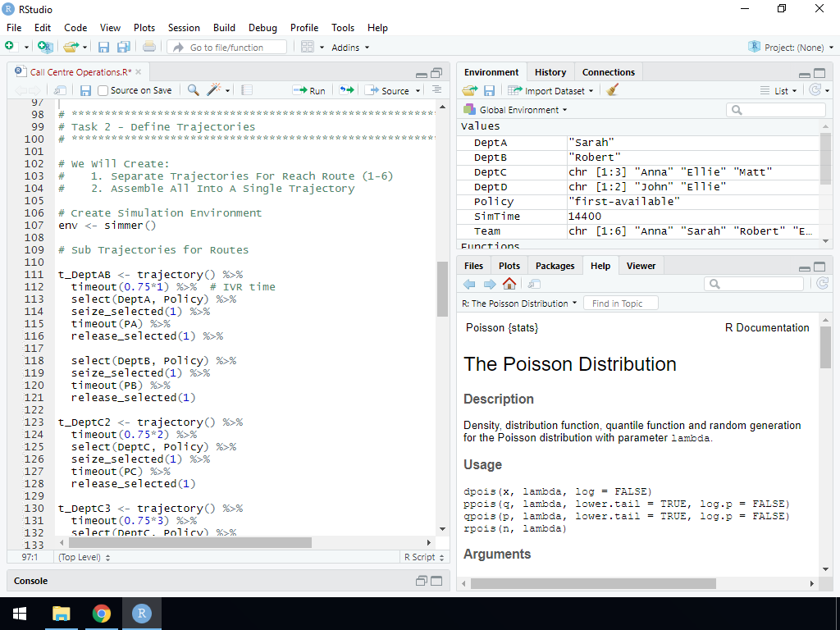The height and width of the screenshot is (630, 840).
Task: Go to Help home icon
Action: point(509,284)
